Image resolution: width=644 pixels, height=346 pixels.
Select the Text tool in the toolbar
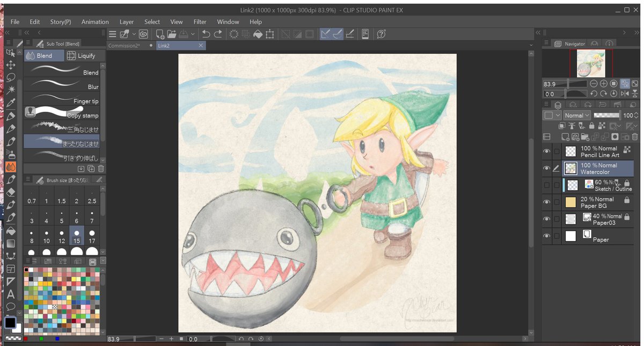(10, 294)
